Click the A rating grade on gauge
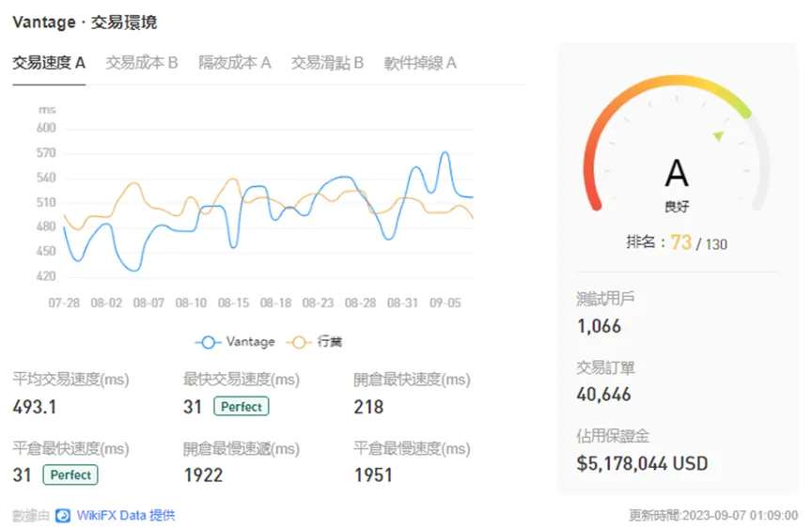The width and height of the screenshot is (812, 529). tap(677, 173)
